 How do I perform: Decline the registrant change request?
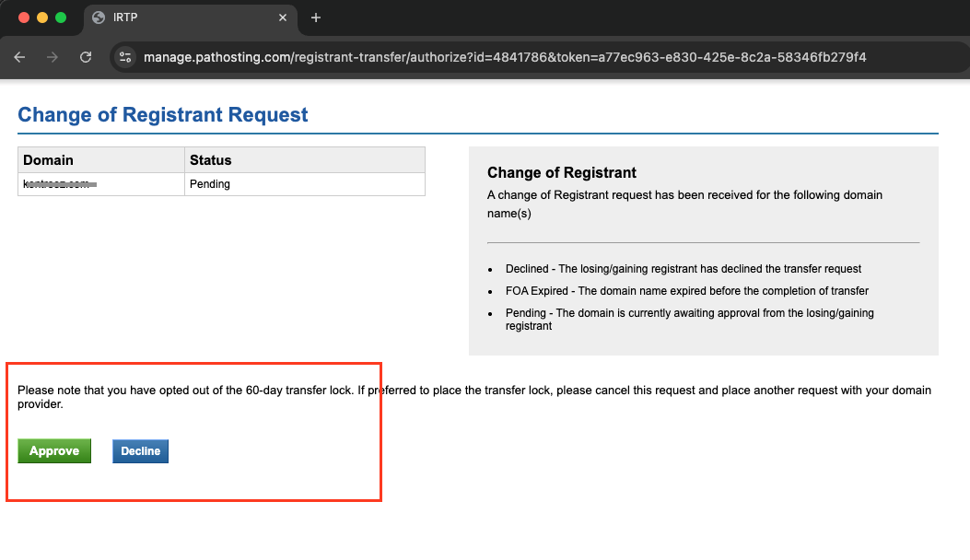coord(140,451)
